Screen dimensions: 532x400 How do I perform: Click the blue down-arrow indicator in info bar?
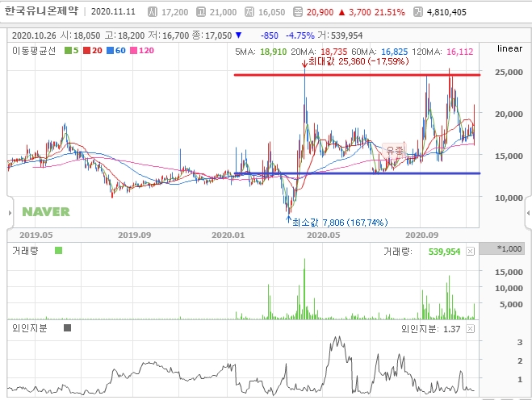238,35
